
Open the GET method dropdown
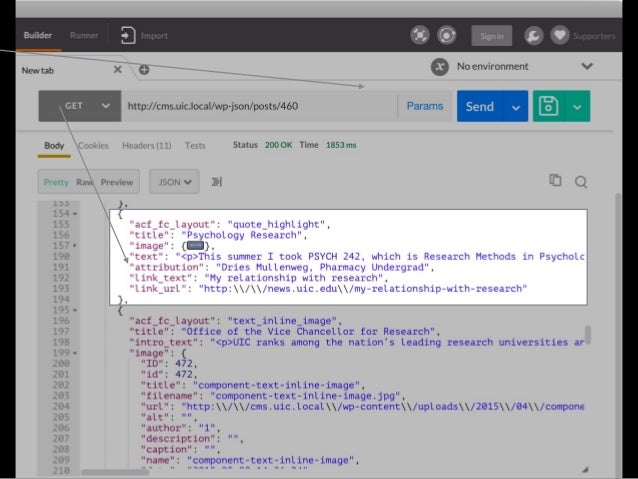80,106
